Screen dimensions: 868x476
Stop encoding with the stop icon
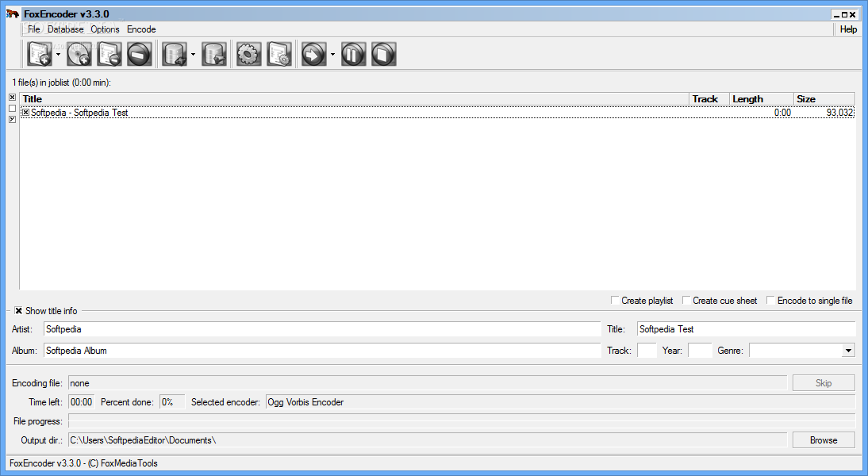pyautogui.click(x=384, y=54)
